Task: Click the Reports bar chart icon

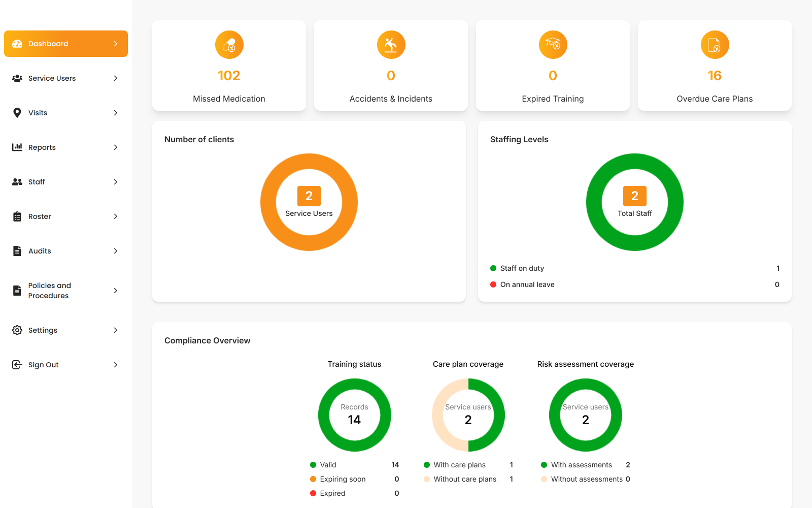Action: pyautogui.click(x=17, y=147)
